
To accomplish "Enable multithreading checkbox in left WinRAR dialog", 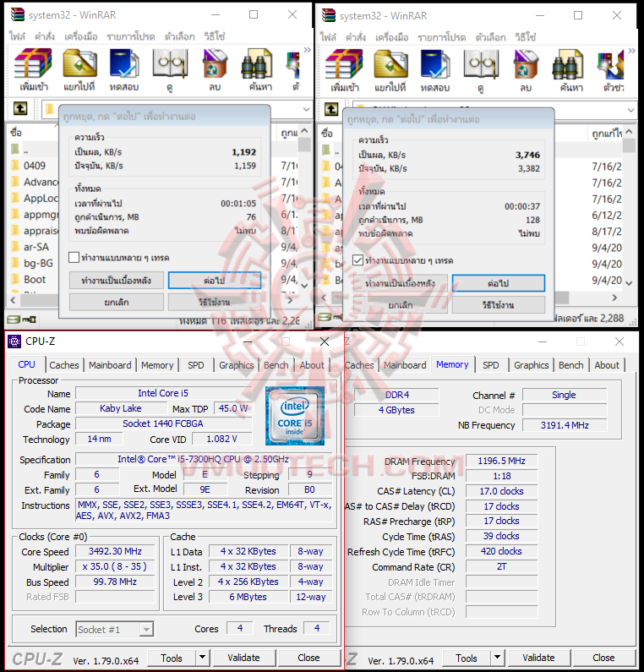I will pyautogui.click(x=74, y=257).
